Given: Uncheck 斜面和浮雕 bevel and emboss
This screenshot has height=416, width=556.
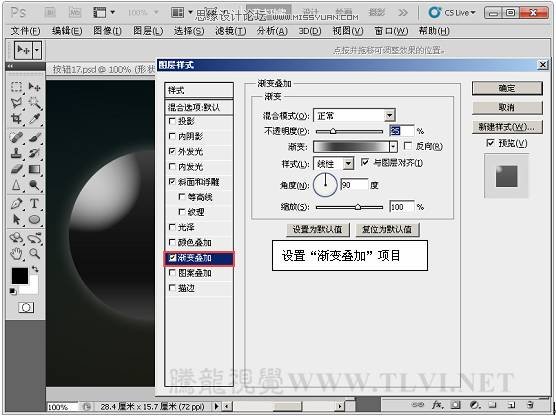Looking at the screenshot, I should coord(172,182).
